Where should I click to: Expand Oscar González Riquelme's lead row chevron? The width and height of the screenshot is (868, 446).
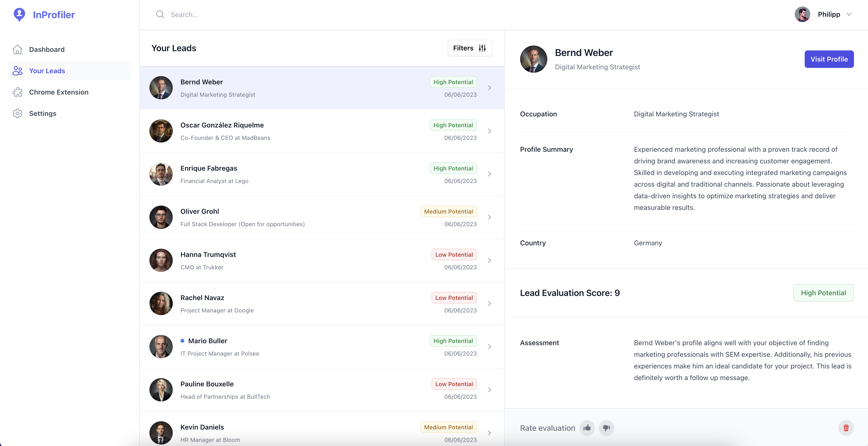coord(489,131)
